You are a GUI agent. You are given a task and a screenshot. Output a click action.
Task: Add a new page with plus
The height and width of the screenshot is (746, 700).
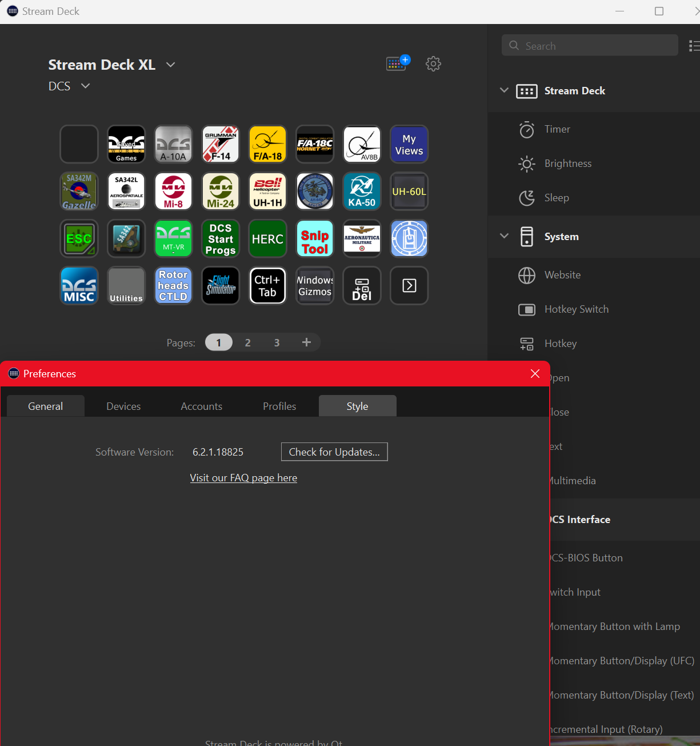[x=306, y=342]
